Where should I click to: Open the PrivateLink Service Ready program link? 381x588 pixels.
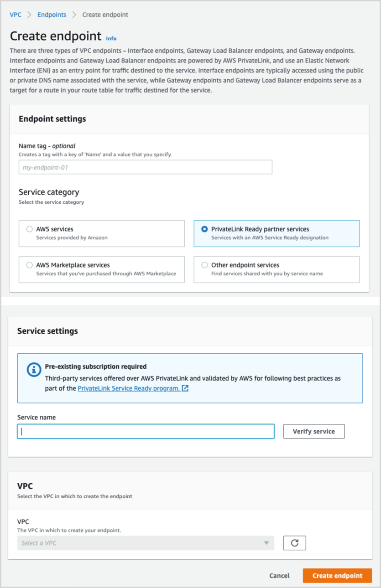(129, 388)
